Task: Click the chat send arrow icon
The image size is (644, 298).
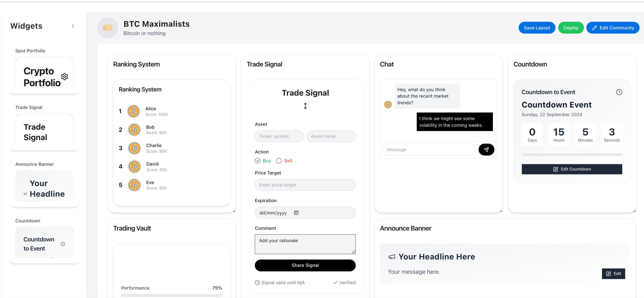Action: click(486, 149)
